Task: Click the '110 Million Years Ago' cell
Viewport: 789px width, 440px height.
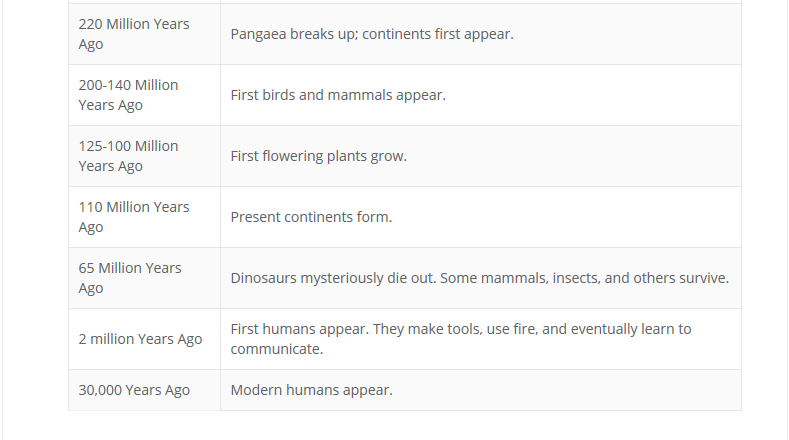Action: click(x=144, y=217)
